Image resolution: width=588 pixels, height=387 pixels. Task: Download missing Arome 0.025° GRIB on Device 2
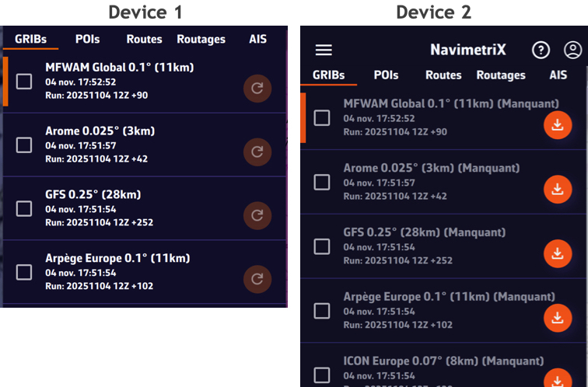[557, 189]
